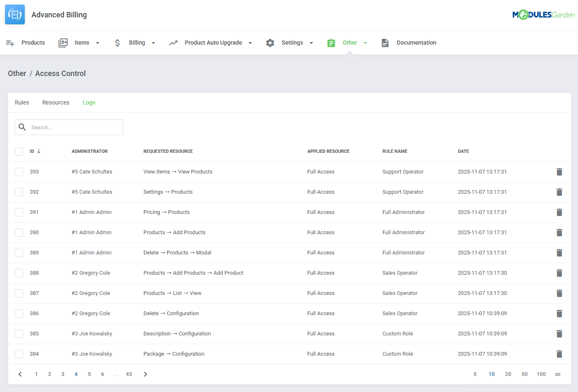This screenshot has width=578, height=392.
Task: Select the checkbox for log 392
Action: [19, 192]
